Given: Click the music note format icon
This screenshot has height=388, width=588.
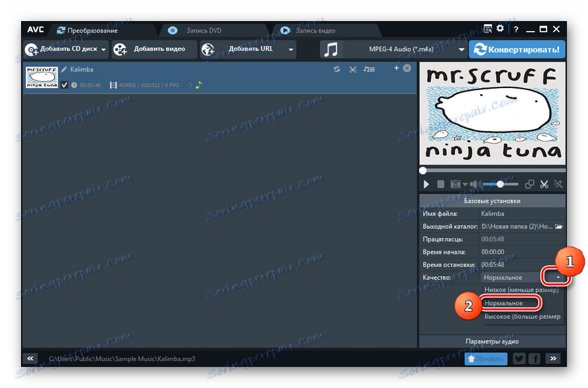Looking at the screenshot, I should point(330,49).
